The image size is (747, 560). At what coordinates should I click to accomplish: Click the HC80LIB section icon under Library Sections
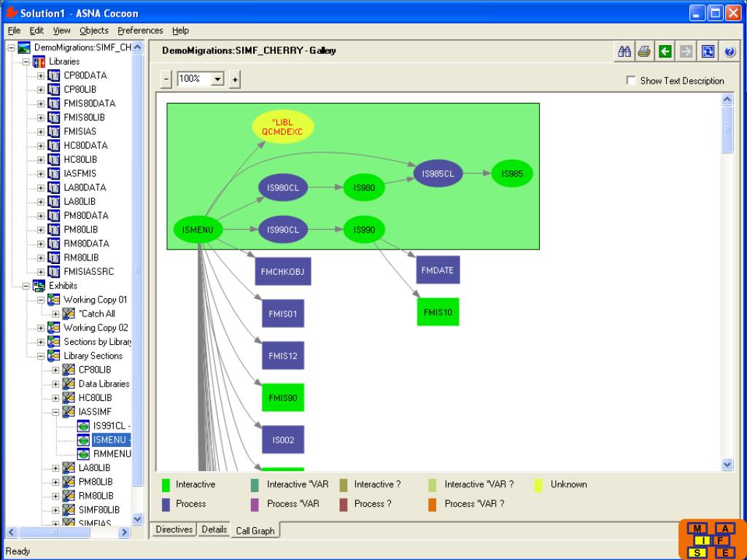coord(69,397)
